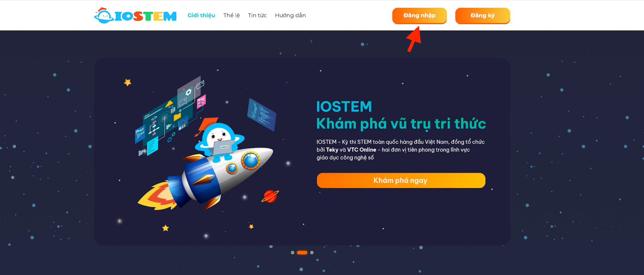This screenshot has height=275, width=644.
Task: Click the Đăng nhập button
Action: [x=419, y=16]
